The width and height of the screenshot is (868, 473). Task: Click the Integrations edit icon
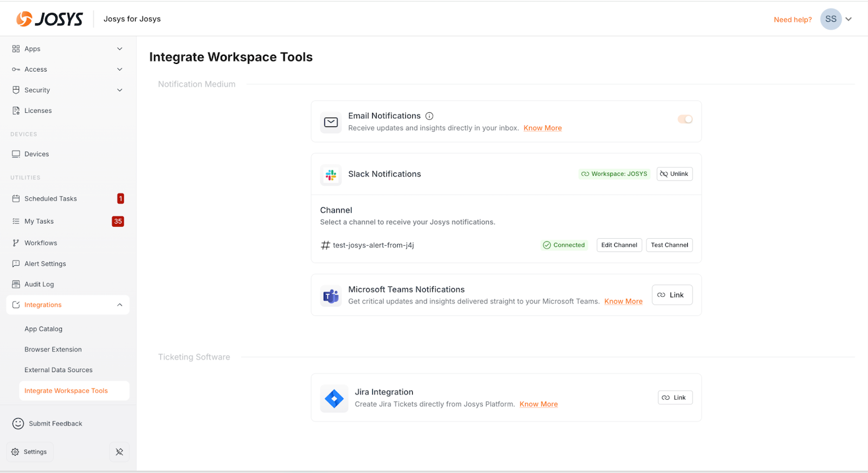[16, 305]
